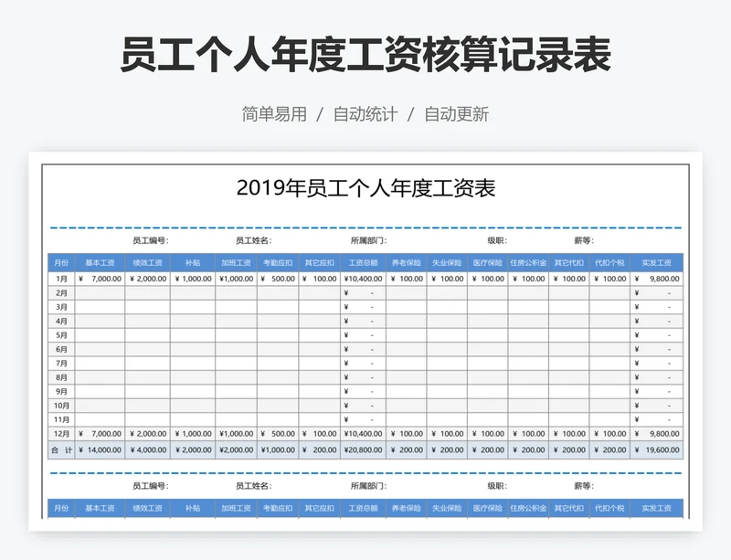This screenshot has width=731, height=560.
Task: Click the 8月 row label
Action: [61, 377]
